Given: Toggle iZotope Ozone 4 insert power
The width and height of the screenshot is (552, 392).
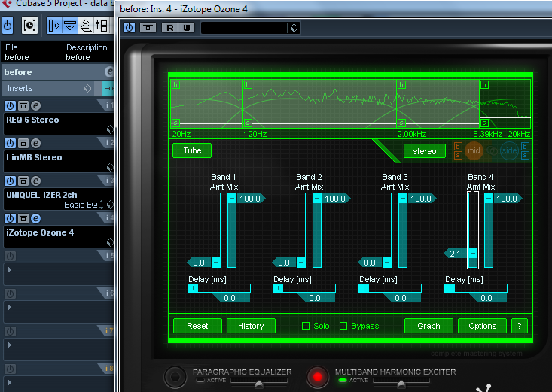Looking at the screenshot, I should click(x=10, y=218).
